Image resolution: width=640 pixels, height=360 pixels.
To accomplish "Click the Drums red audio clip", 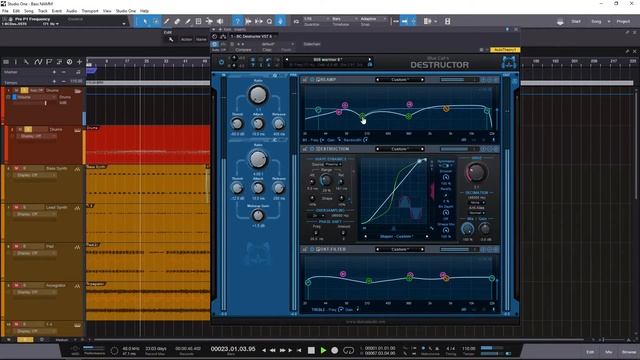I will pos(148,144).
